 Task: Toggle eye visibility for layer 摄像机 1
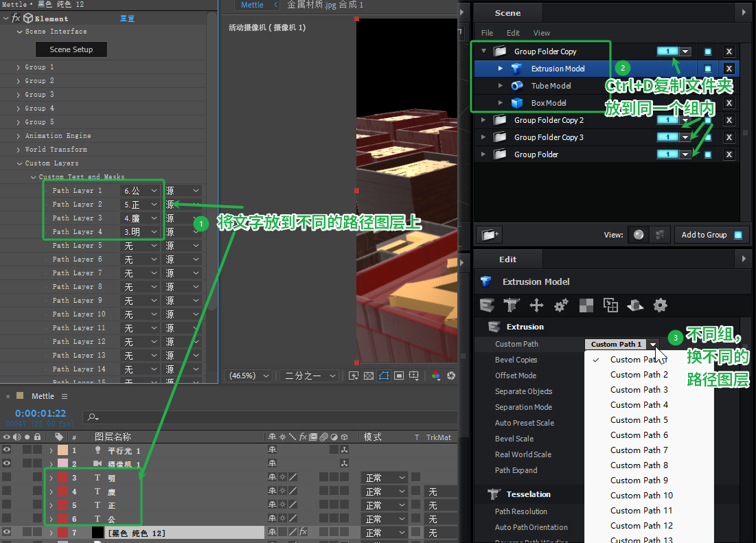point(6,463)
